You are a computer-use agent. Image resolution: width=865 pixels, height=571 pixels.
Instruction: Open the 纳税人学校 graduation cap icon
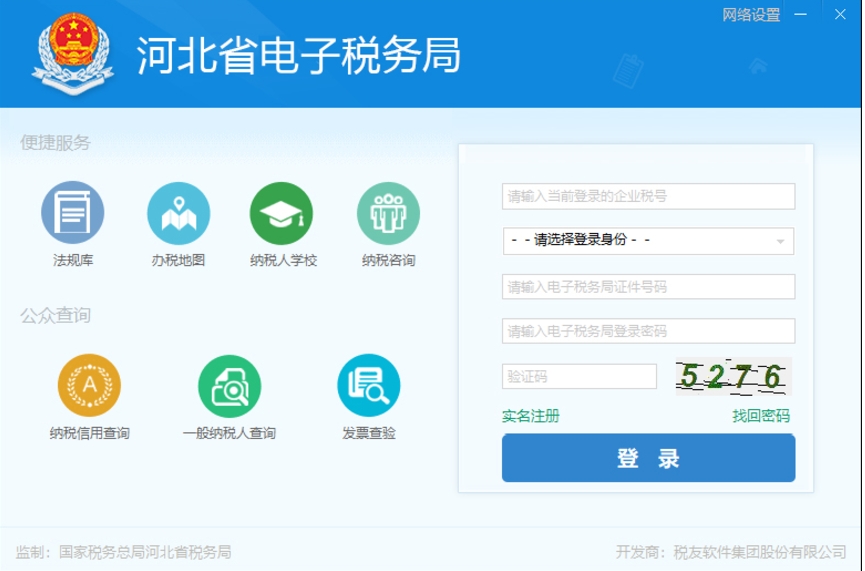281,213
